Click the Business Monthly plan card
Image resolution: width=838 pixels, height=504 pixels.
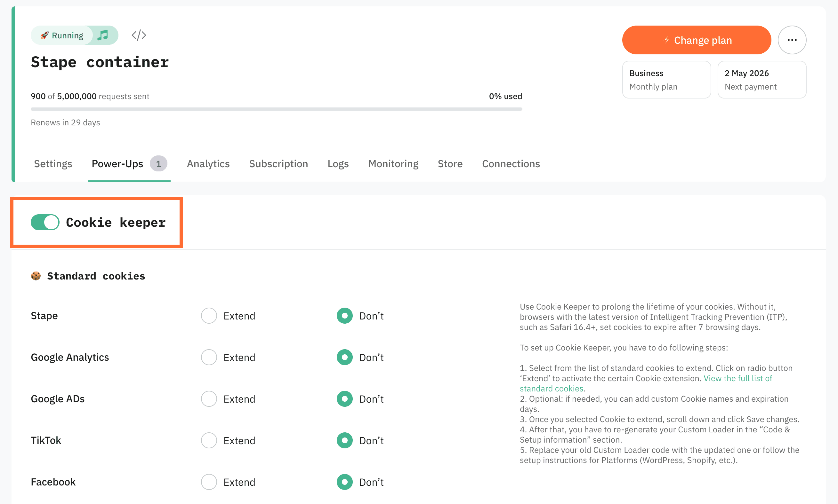tap(666, 80)
